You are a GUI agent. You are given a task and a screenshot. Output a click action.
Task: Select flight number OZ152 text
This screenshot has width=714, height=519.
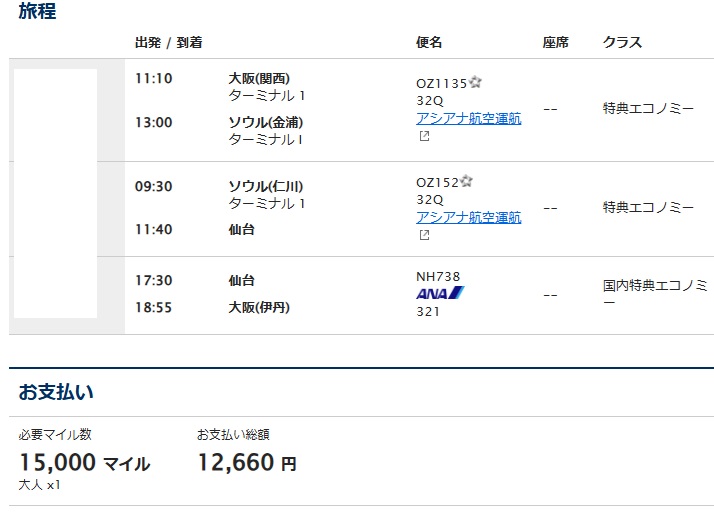(x=437, y=183)
